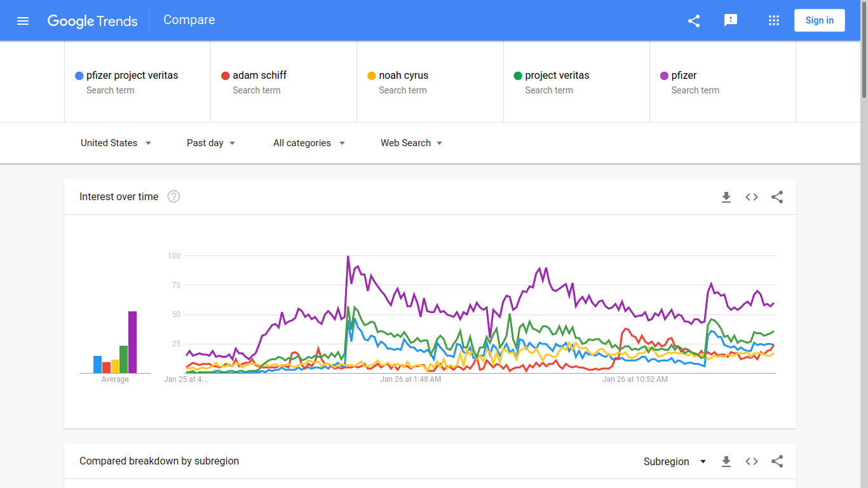868x488 pixels.
Task: Share the subregion breakdown card
Action: [x=777, y=461]
